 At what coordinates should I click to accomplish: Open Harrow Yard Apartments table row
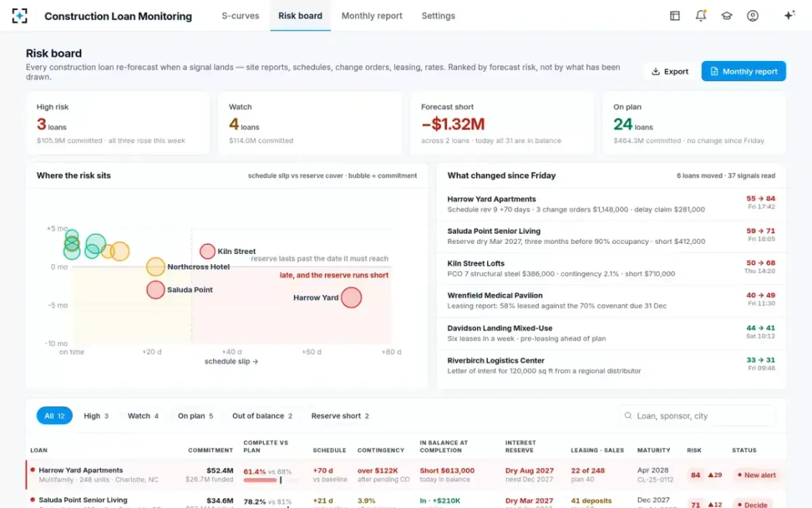click(x=406, y=475)
